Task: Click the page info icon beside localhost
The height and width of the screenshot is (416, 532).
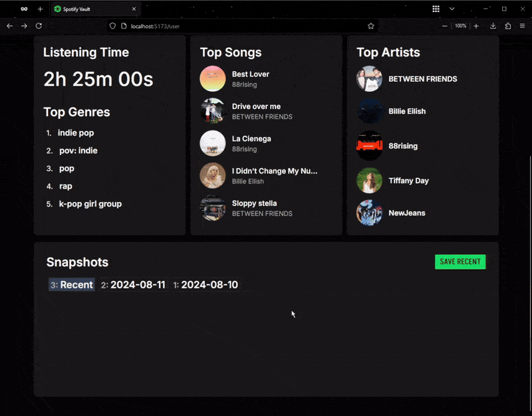Action: 124,26
